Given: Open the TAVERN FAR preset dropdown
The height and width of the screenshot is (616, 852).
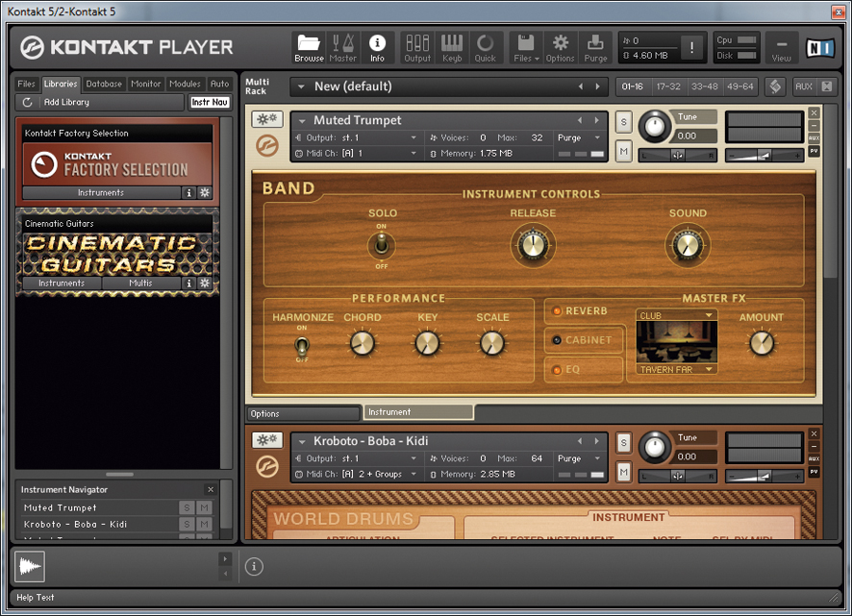Looking at the screenshot, I should pos(676,369).
